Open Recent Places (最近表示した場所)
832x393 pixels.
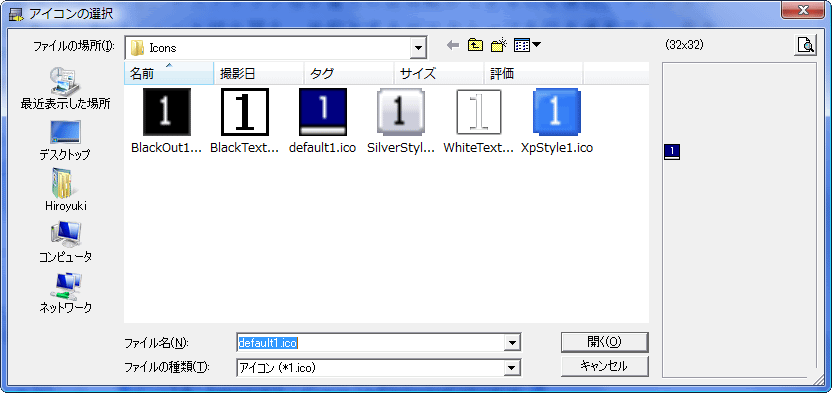66,89
